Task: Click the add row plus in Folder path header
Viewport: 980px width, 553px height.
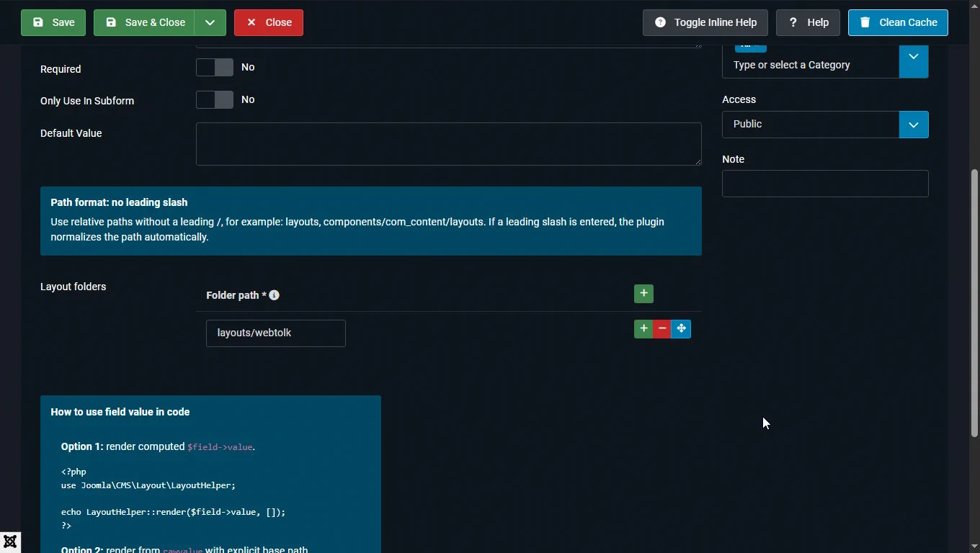Action: 643,294
